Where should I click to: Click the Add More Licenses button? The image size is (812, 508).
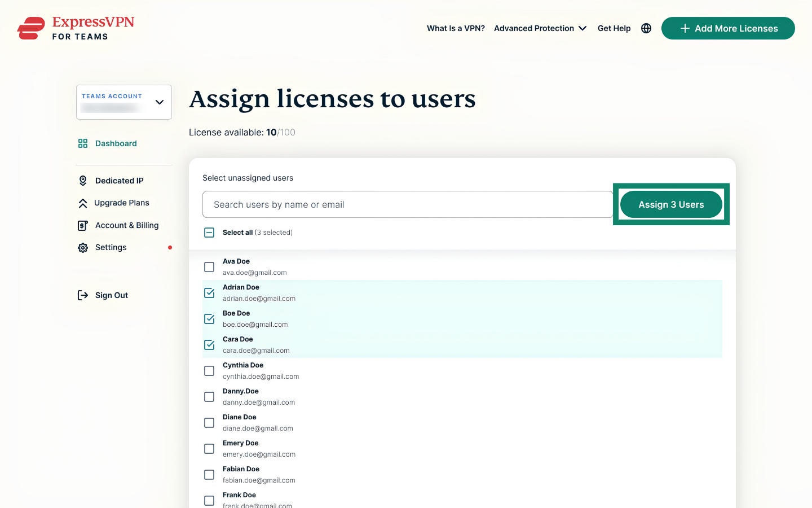coord(728,28)
